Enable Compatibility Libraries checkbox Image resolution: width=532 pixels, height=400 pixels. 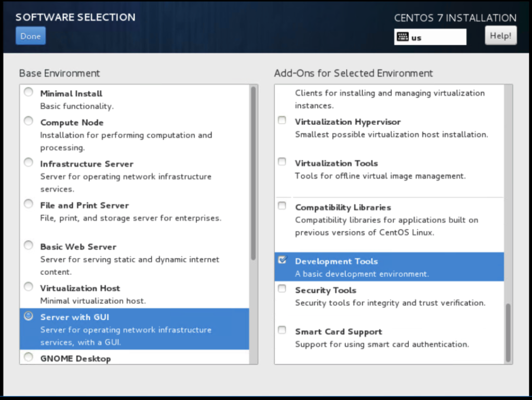tap(282, 206)
